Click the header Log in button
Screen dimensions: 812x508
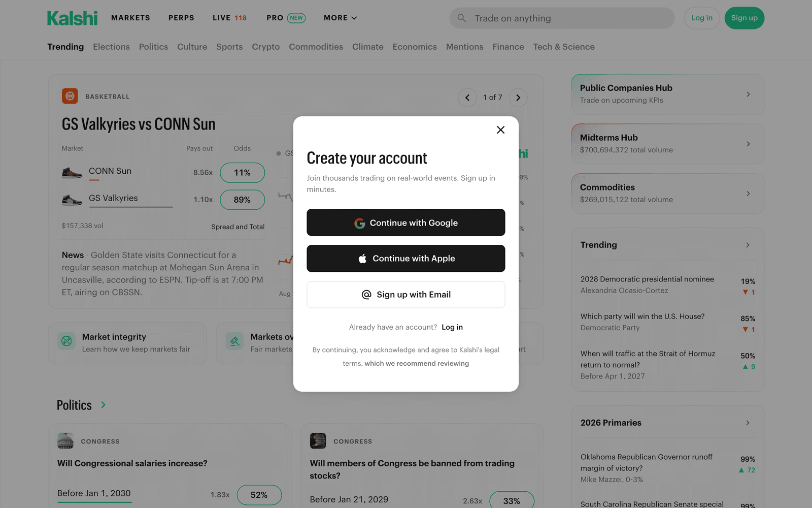pos(702,18)
